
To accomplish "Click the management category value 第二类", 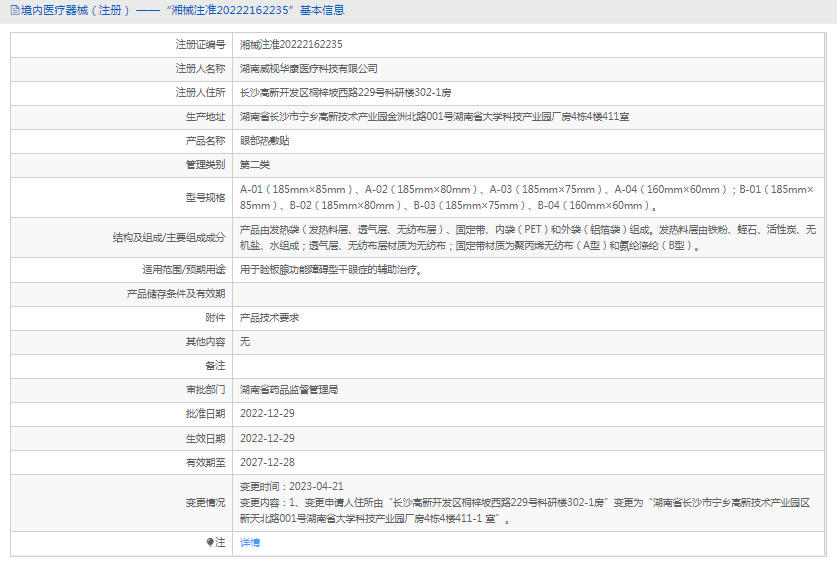I will point(255,164).
